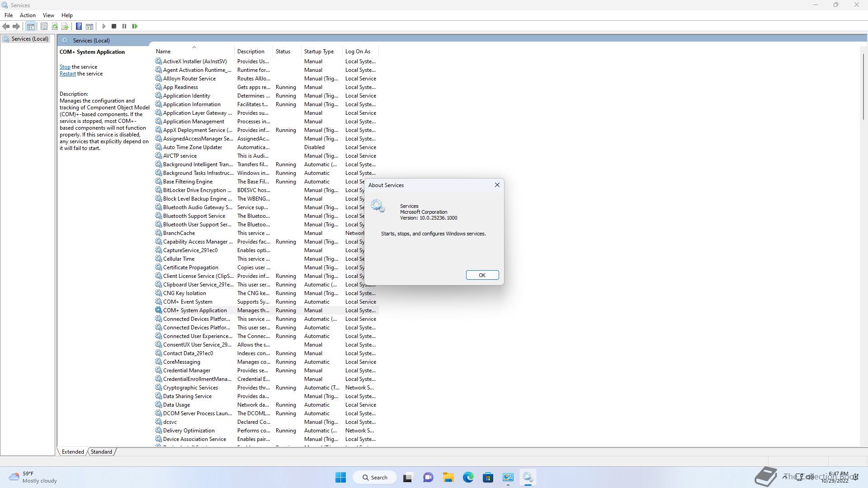Click the Export List toolbar icon
The height and width of the screenshot is (488, 868).
(x=65, y=26)
